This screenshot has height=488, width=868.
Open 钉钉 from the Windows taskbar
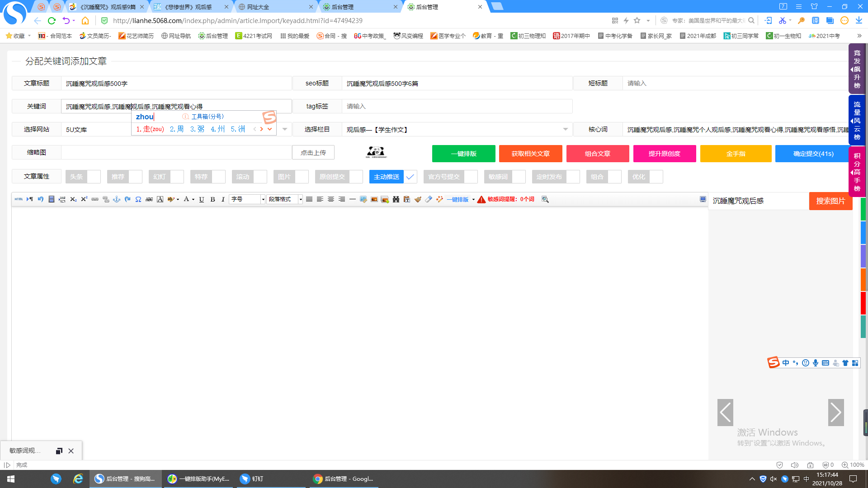click(270, 479)
